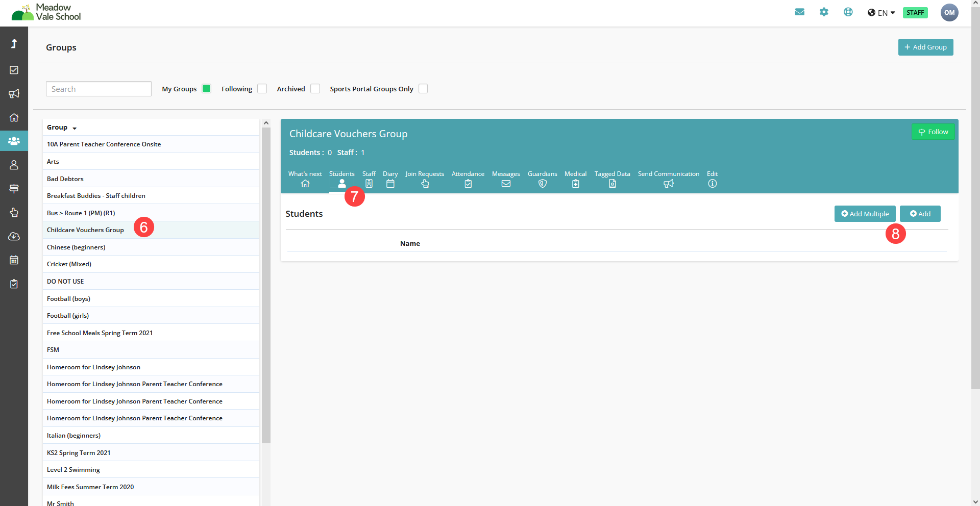Open the clipboard check sidebar icon
Viewport: 980px width, 506px height.
pyautogui.click(x=14, y=284)
